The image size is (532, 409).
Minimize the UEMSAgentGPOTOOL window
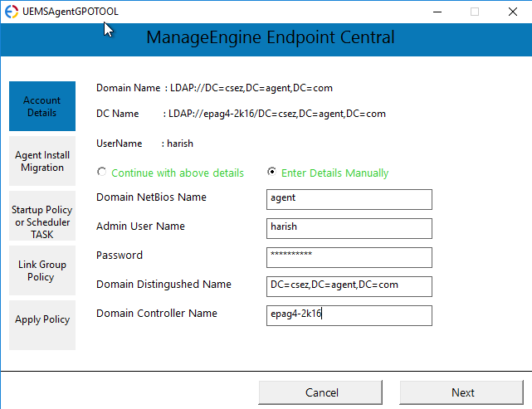(x=437, y=12)
